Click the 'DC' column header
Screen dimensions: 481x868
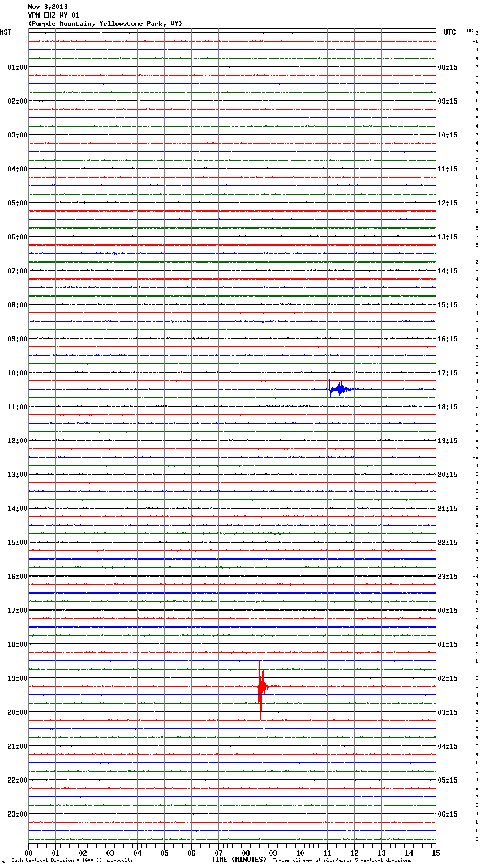click(x=470, y=30)
